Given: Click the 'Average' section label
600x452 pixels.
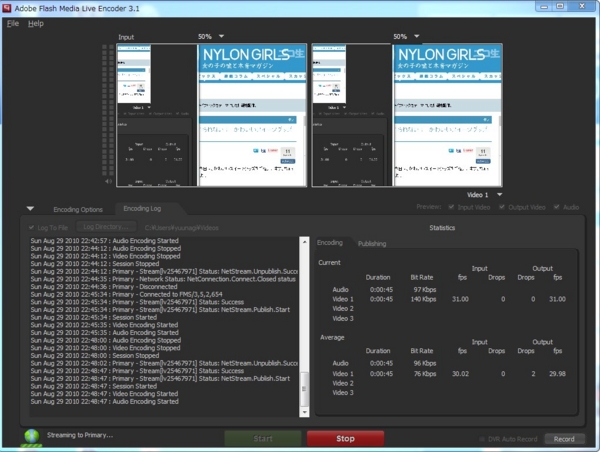Looking at the screenshot, I should pyautogui.click(x=332, y=338).
